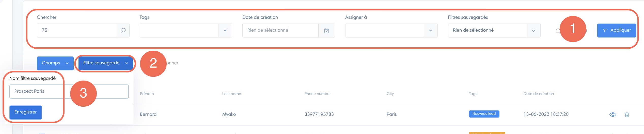Click the search magnifier icon

pos(123,31)
